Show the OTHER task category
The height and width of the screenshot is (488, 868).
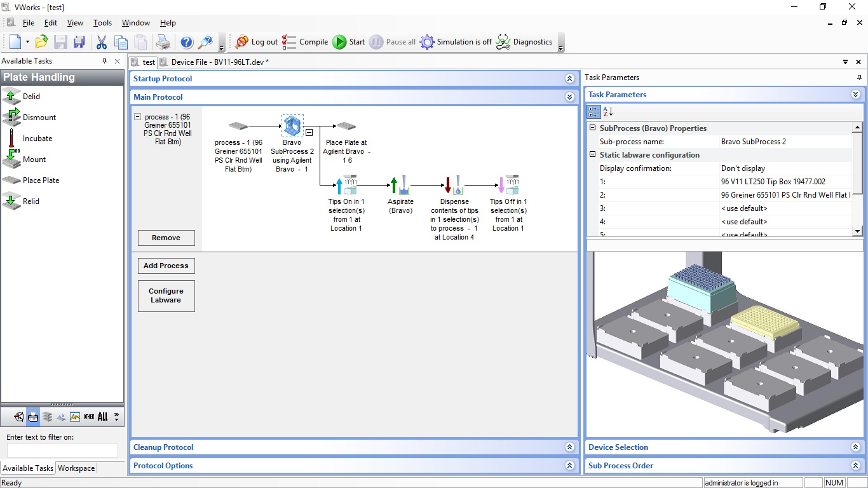tap(88, 417)
